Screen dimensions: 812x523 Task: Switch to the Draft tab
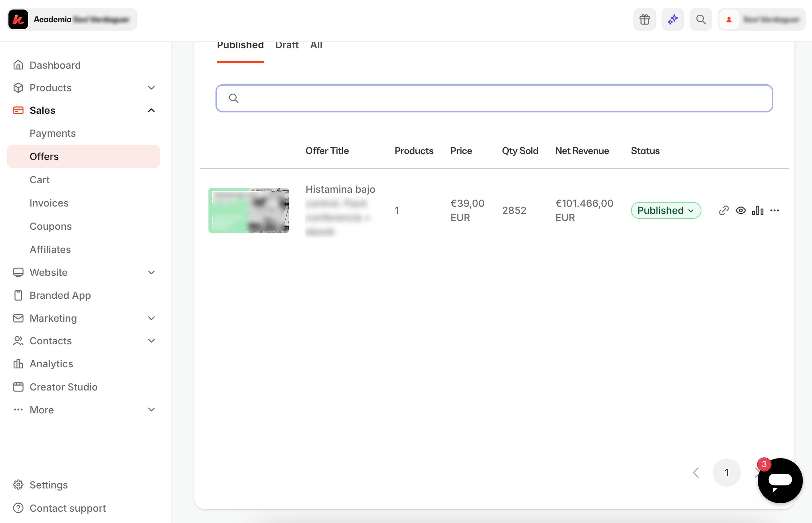click(x=287, y=45)
